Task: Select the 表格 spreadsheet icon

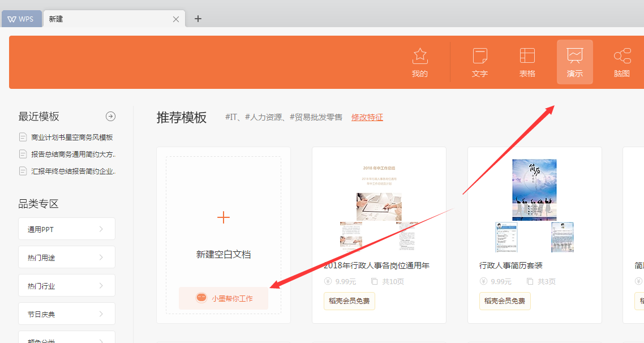Action: pyautogui.click(x=527, y=56)
